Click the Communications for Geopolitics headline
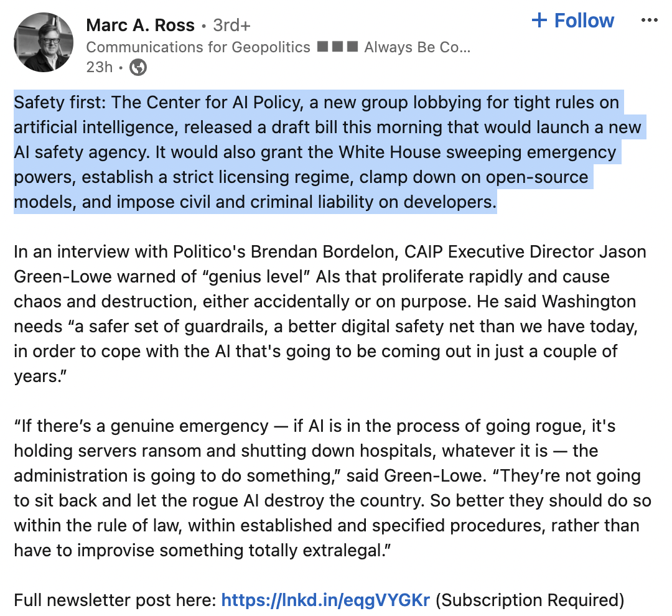Viewport: 672px width, 616px height. [198, 47]
